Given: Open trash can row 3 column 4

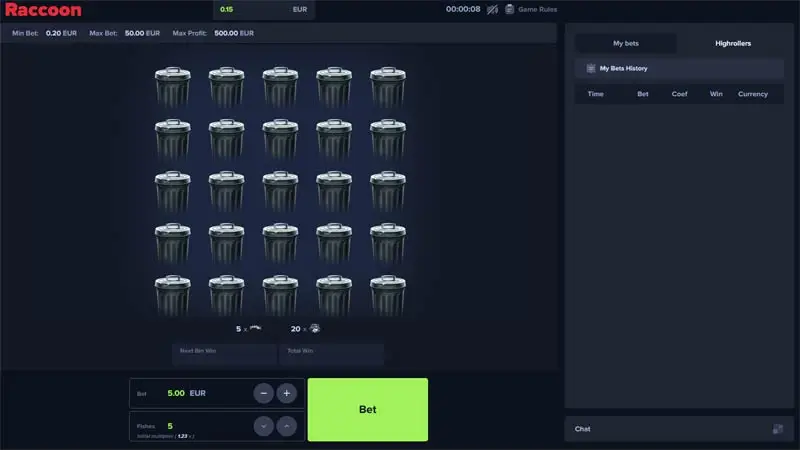Looking at the screenshot, I should click(334, 191).
